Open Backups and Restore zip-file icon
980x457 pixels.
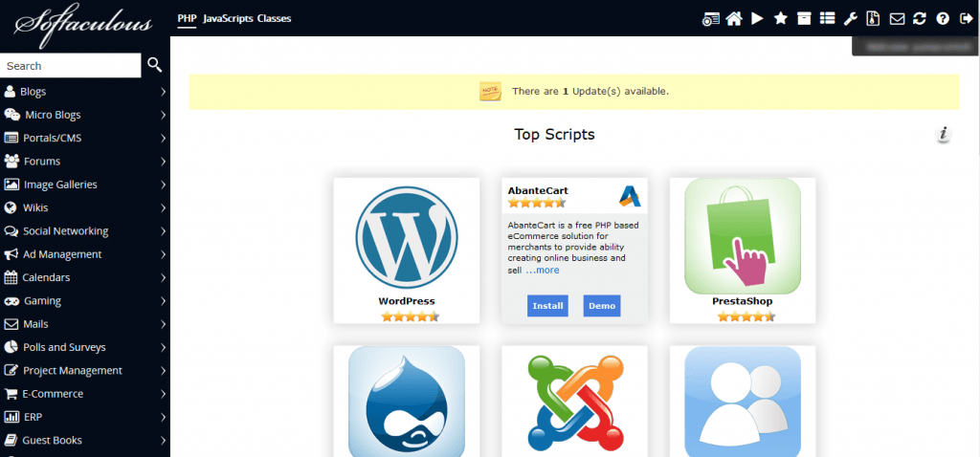(x=873, y=19)
